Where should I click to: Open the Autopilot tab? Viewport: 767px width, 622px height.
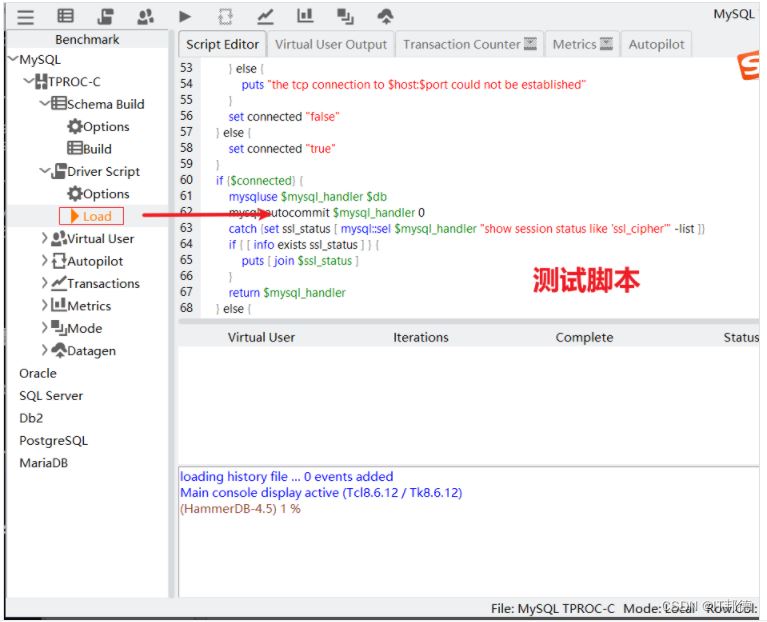[x=656, y=44]
